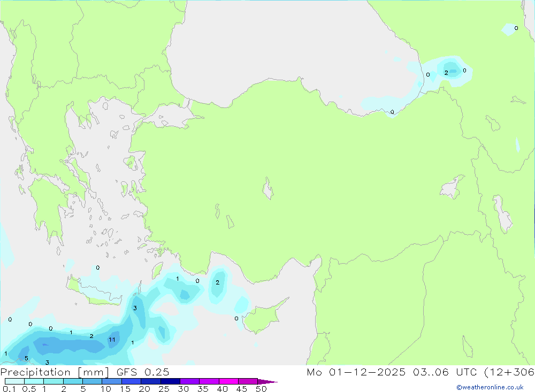
Task: Click the '5' precipitation value on the map
Action: 26,358
